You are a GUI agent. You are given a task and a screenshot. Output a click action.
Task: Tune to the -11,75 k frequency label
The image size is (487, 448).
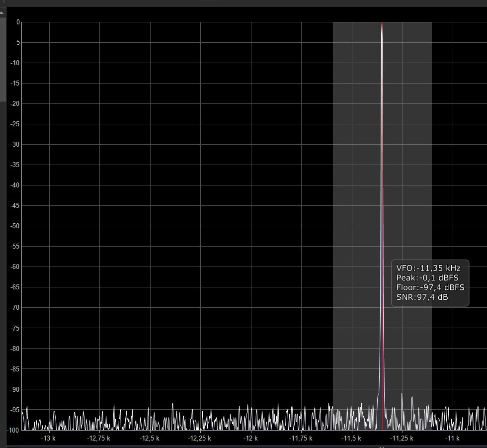(301, 438)
